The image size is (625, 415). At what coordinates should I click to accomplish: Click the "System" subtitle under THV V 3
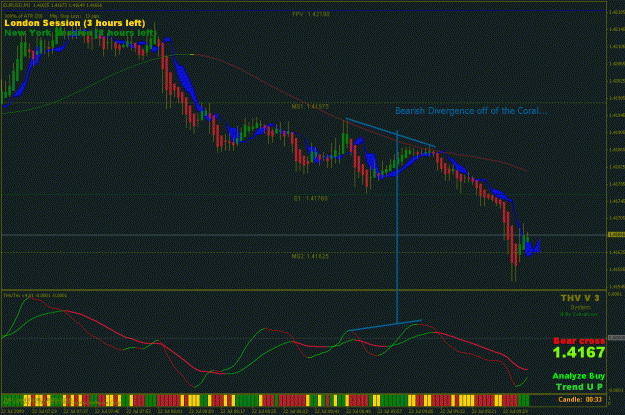pos(580,307)
